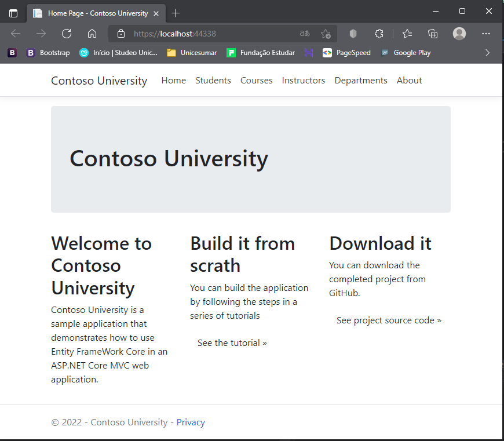Open tracking prevention shield
504x441 pixels.
[x=353, y=34]
